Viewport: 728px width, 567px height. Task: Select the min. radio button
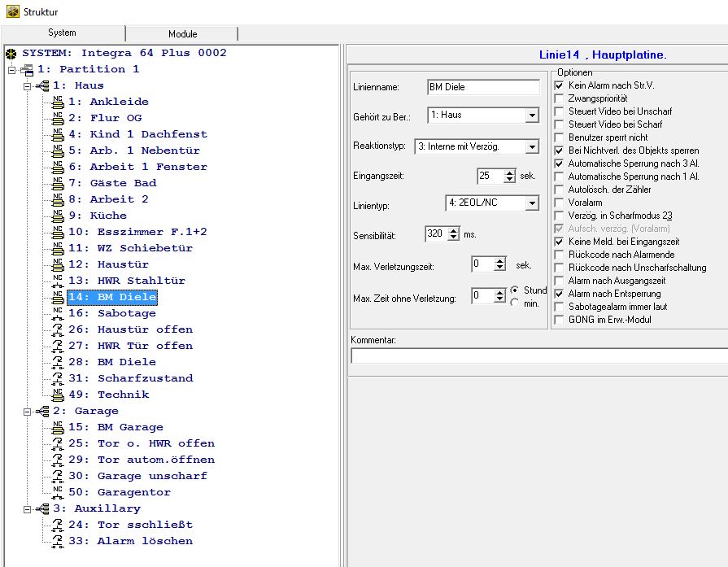[x=514, y=303]
